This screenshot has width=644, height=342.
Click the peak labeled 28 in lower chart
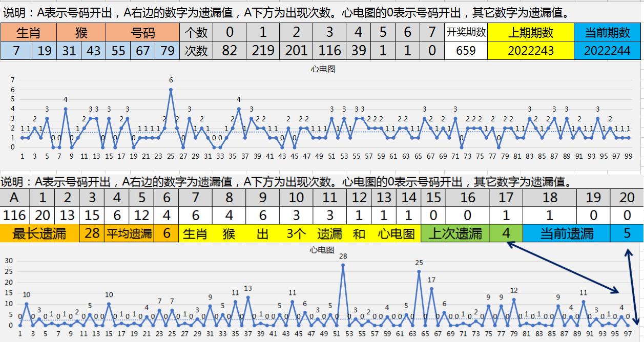point(343,265)
